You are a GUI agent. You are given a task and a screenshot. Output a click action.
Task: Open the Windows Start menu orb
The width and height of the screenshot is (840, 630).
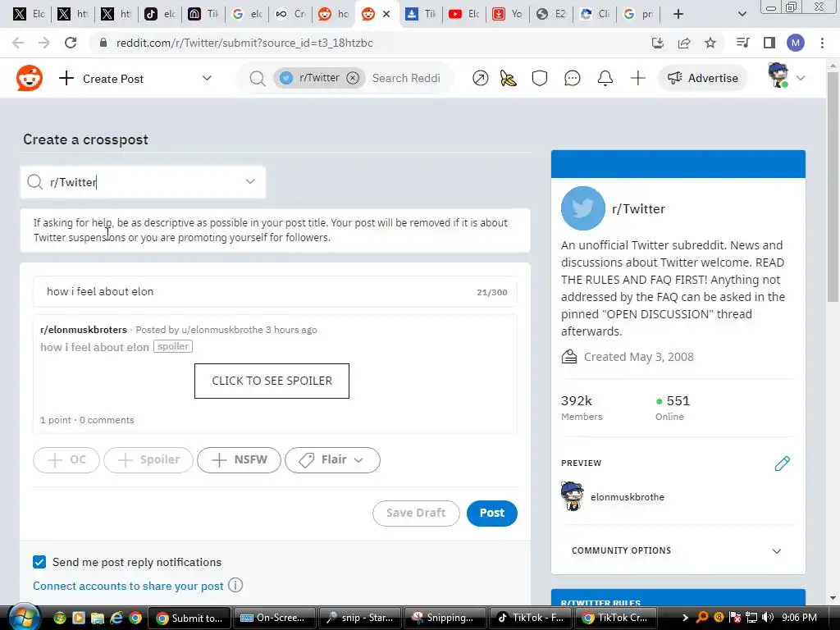click(x=24, y=617)
